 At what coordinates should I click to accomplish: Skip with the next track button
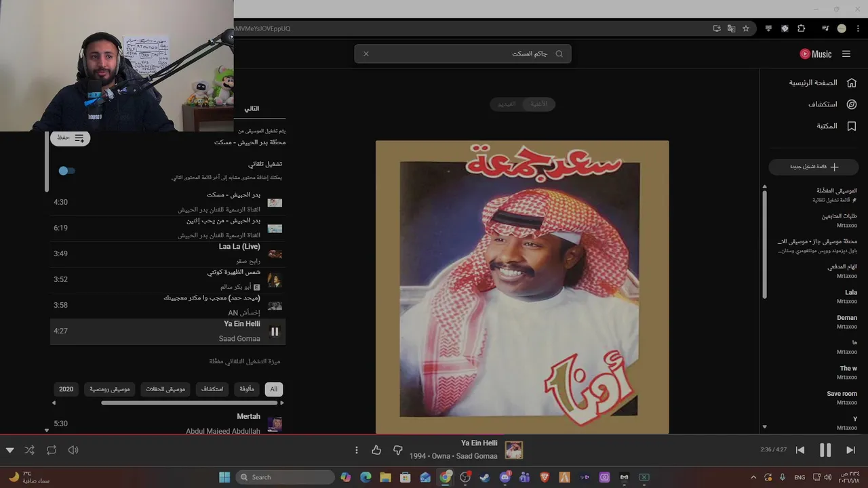tap(850, 450)
